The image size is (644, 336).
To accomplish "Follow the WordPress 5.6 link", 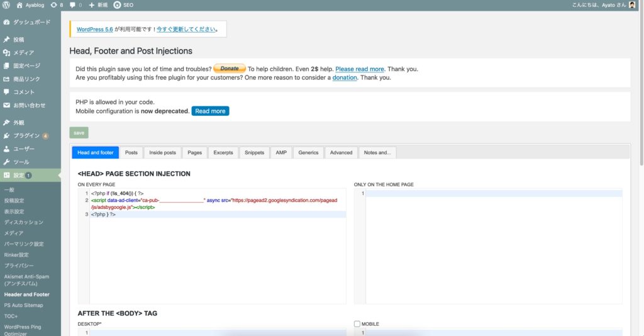I will coord(94,29).
